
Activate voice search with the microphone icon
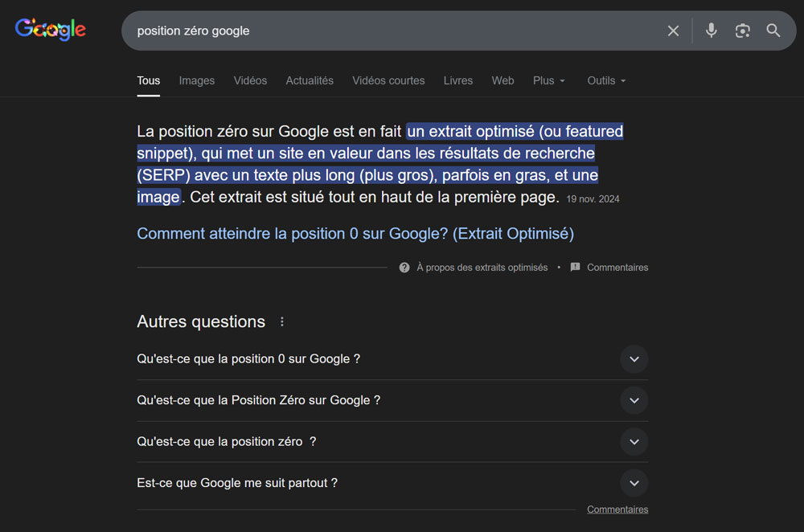tap(711, 30)
